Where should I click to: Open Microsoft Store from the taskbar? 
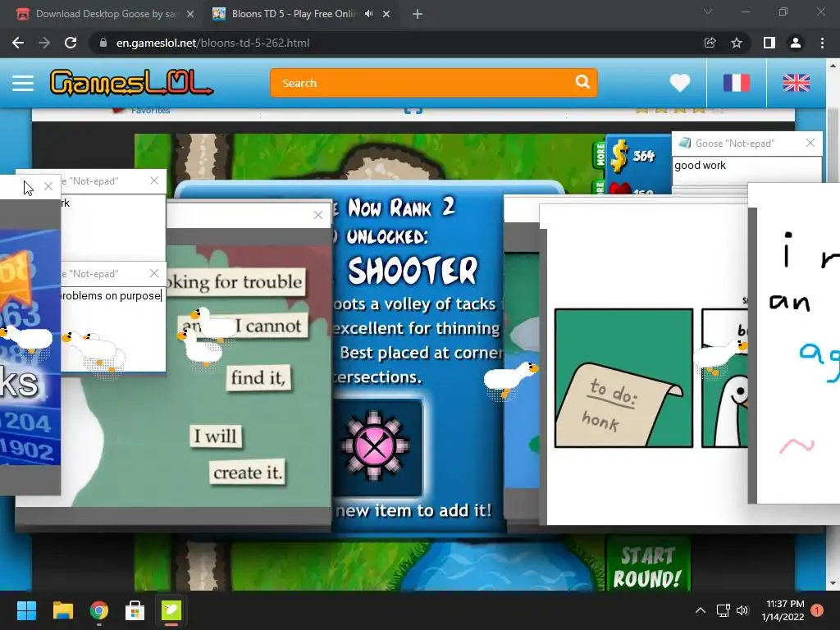point(135,610)
